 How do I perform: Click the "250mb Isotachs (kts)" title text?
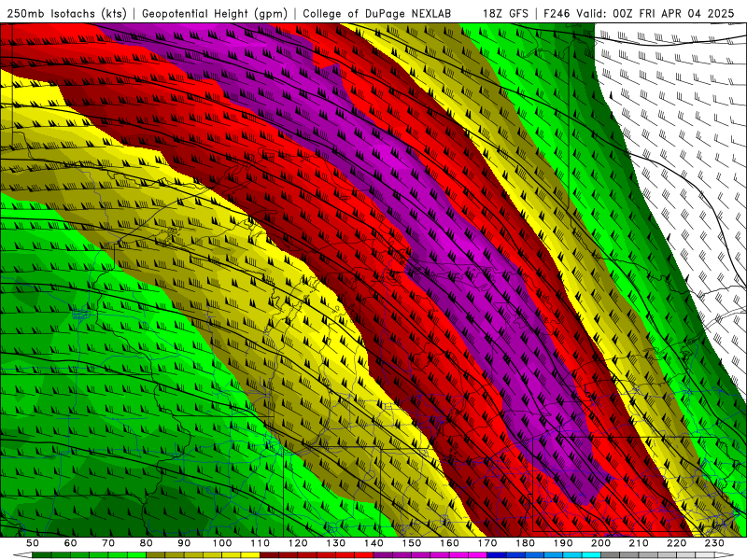(x=66, y=14)
